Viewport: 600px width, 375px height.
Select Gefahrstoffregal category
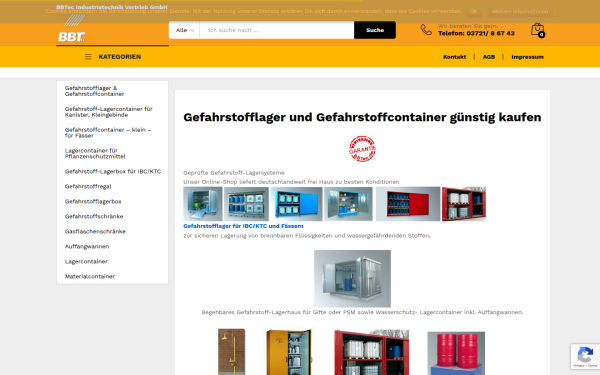tap(88, 186)
